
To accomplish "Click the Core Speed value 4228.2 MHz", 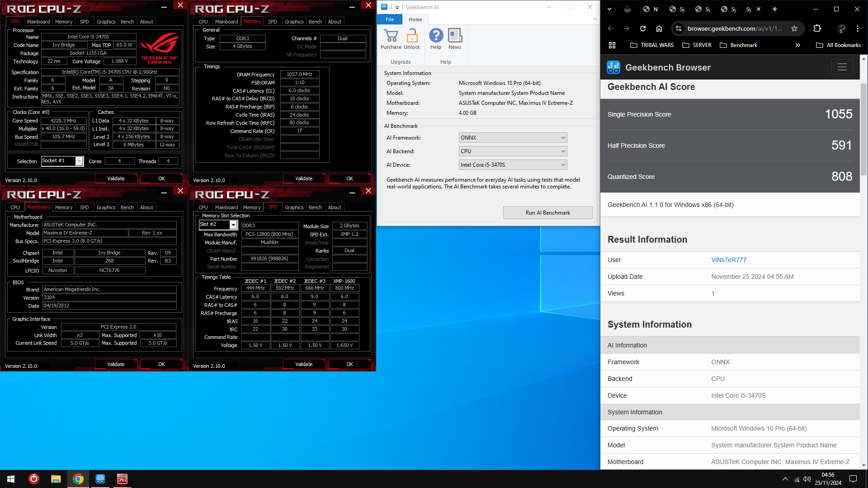I will (63, 121).
